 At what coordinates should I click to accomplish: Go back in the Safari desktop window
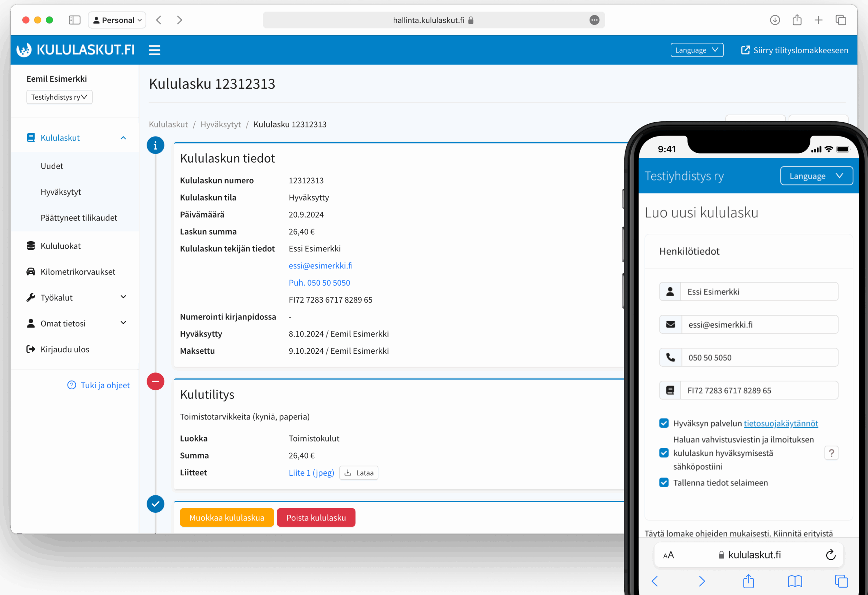(x=159, y=20)
